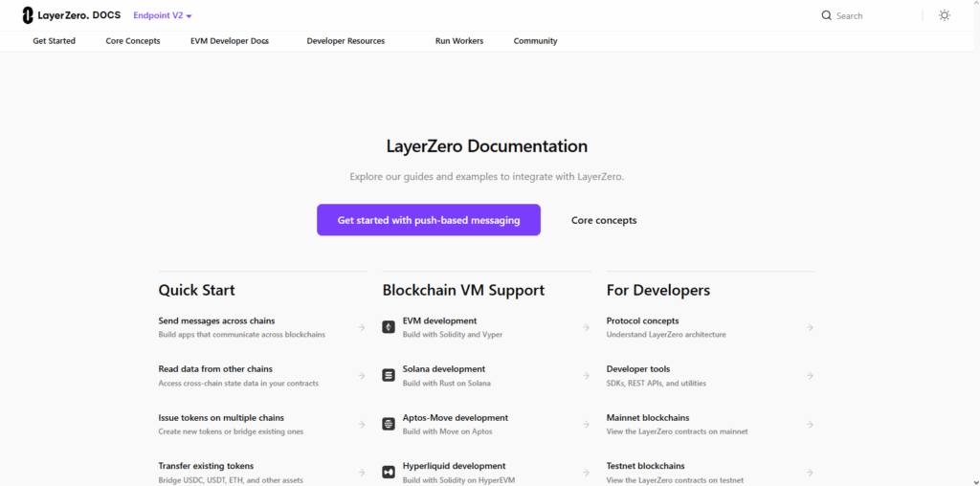Open the Developer Resources nav menu
The image size is (980, 486).
tap(345, 40)
